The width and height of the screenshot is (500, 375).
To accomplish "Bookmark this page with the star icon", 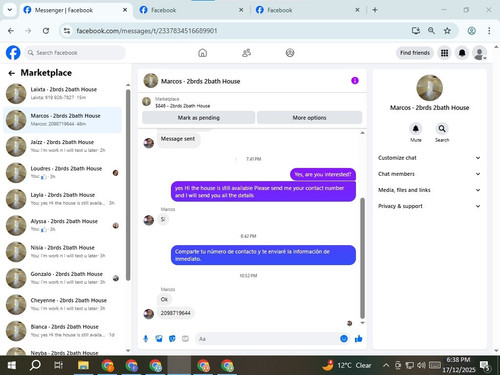I will click(x=447, y=31).
